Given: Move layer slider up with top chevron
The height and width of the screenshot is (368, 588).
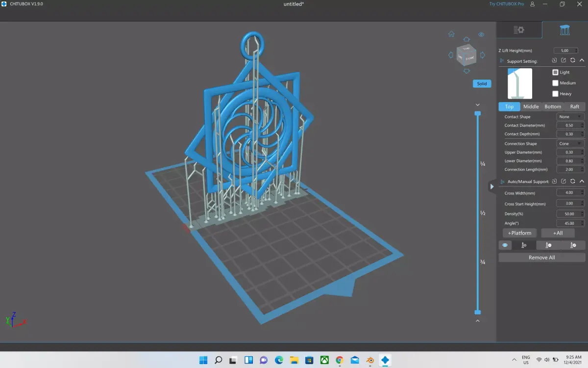Looking at the screenshot, I should (x=478, y=105).
